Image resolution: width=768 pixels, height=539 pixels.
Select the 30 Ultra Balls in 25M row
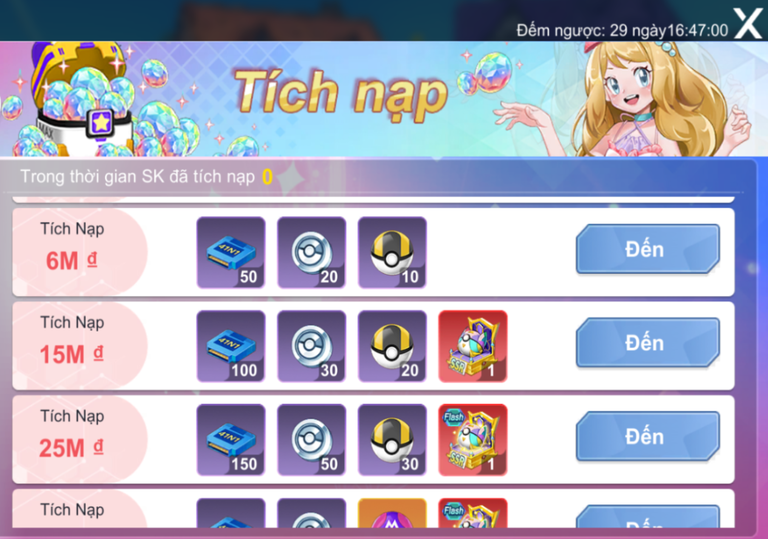pos(392,440)
